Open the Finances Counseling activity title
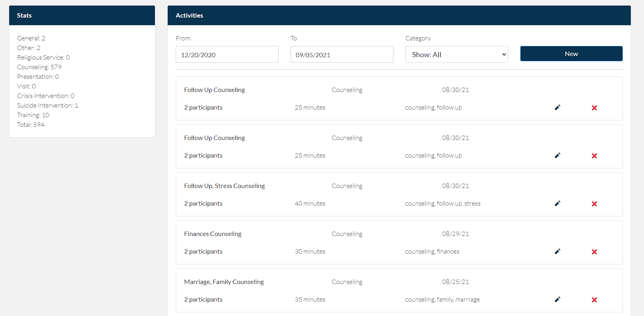Viewport: 644px width, 316px height. (213, 234)
